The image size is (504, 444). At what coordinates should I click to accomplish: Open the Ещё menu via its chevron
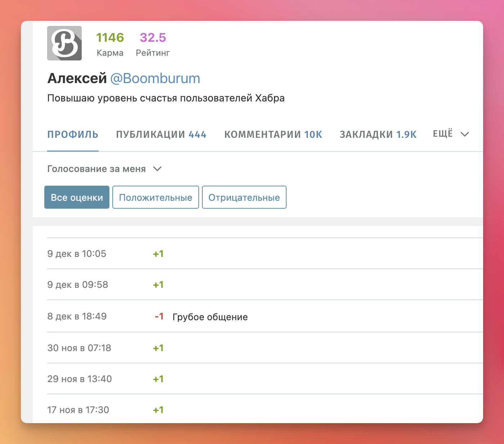click(x=465, y=134)
